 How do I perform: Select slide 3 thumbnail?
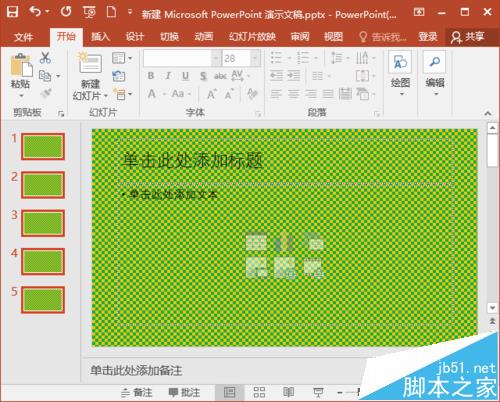pyautogui.click(x=43, y=223)
